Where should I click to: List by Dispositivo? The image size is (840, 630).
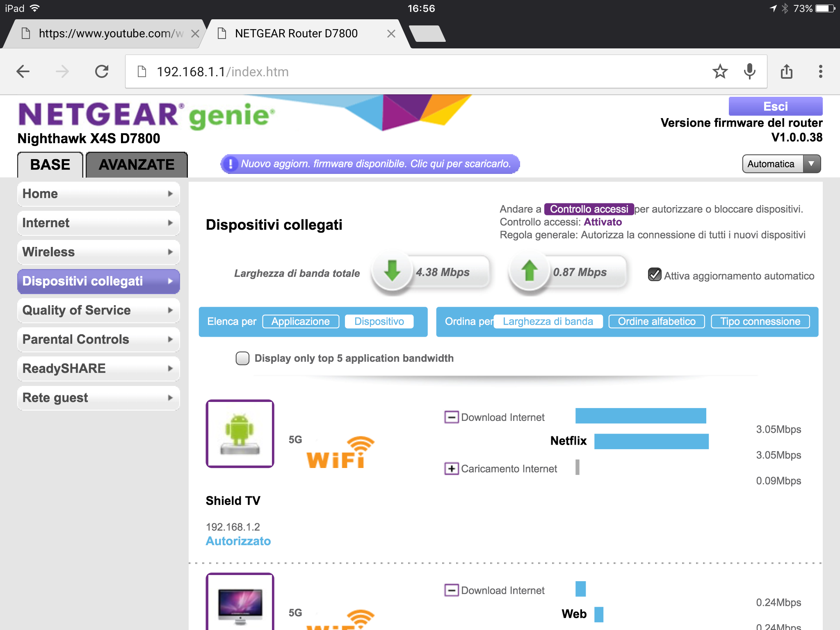[x=379, y=322]
